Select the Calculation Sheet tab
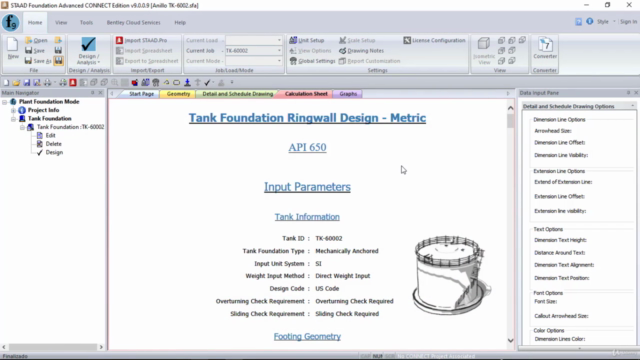 tap(306, 94)
